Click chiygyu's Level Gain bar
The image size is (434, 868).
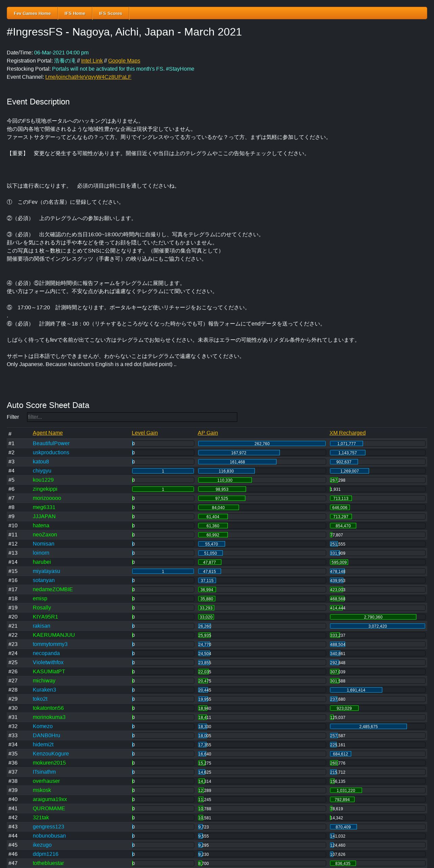pos(163,471)
